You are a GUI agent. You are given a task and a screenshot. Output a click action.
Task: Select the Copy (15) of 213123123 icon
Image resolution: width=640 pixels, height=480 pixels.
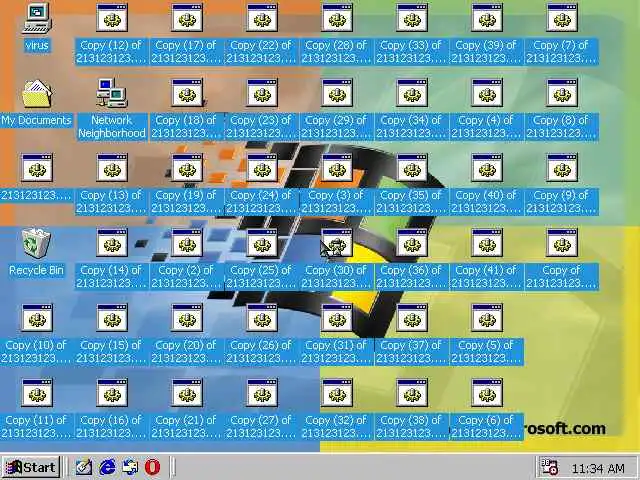point(112,318)
